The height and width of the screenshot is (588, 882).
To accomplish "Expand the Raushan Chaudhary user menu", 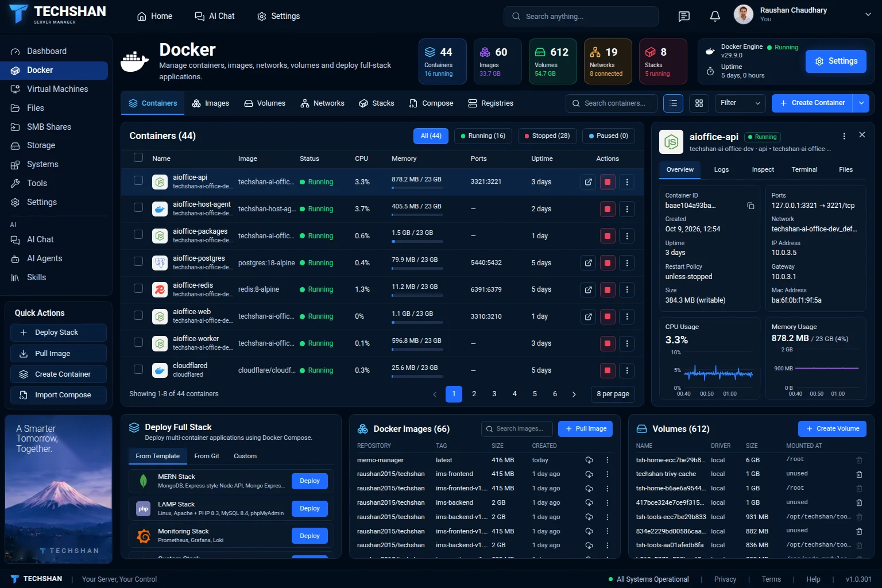I will coord(868,15).
